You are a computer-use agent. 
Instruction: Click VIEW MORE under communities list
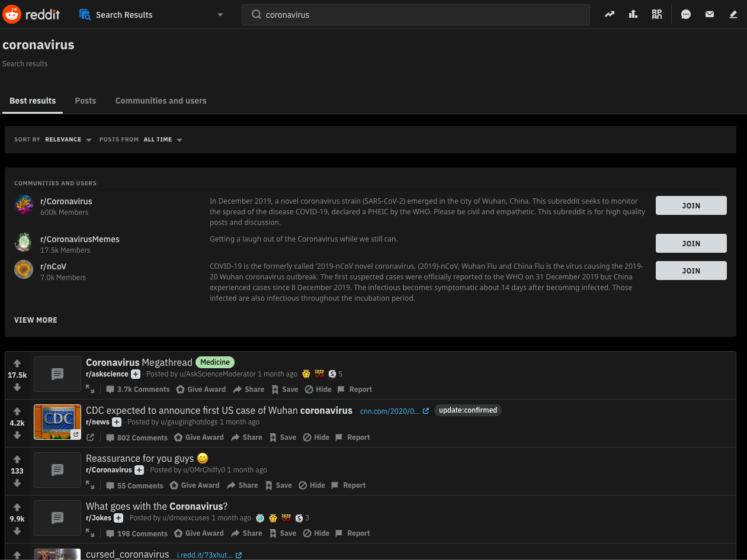pos(36,320)
